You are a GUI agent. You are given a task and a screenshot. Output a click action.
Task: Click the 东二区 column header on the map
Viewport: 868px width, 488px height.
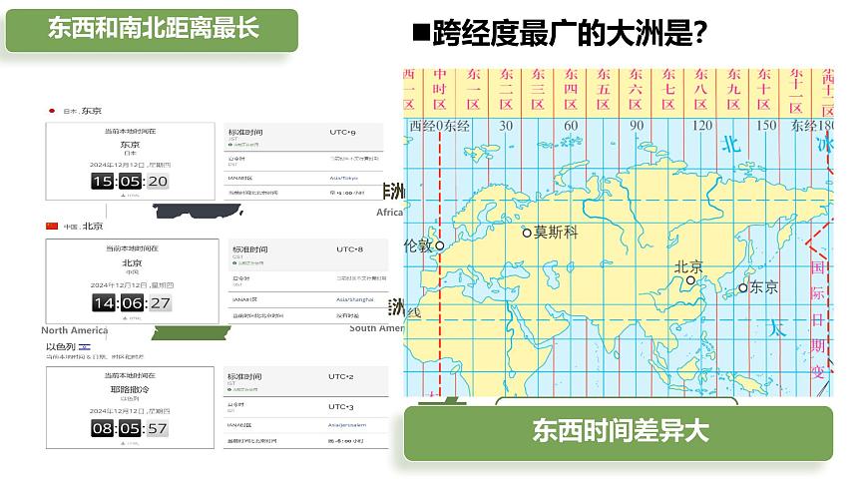pyautogui.click(x=506, y=89)
